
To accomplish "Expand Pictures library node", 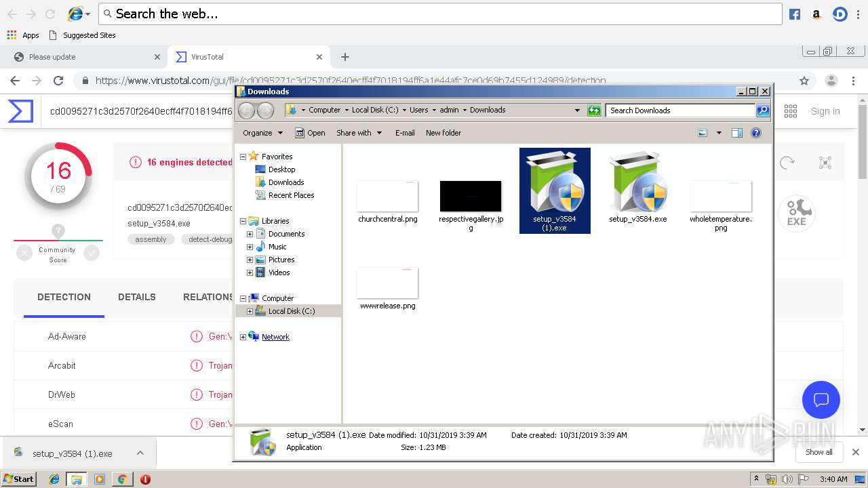I will 250,260.
